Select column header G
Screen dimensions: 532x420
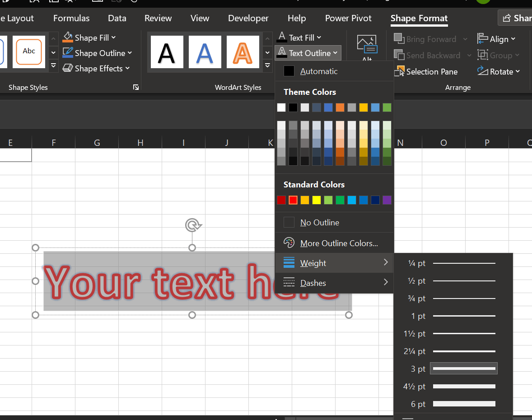(x=97, y=143)
